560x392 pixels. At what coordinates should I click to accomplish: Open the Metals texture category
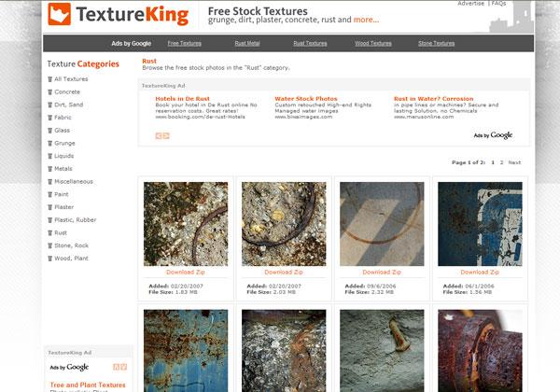(x=63, y=169)
